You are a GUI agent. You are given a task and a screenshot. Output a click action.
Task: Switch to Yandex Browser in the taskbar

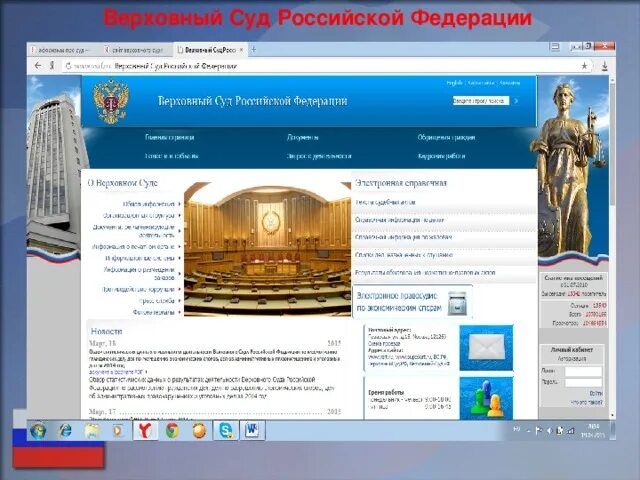coord(145,431)
